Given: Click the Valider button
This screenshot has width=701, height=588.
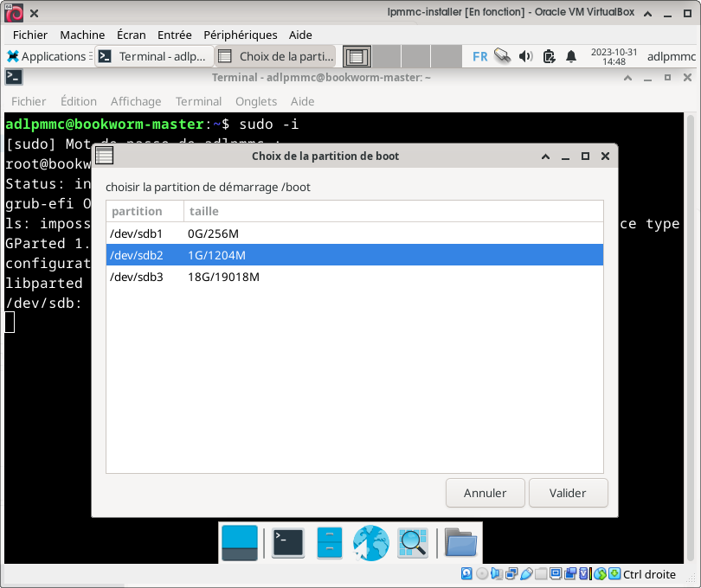Looking at the screenshot, I should tap(568, 493).
